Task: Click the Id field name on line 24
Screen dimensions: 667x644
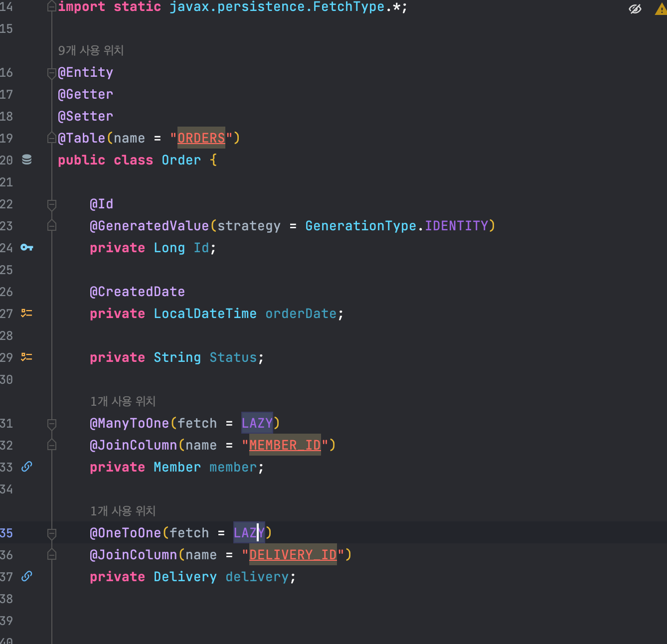Action: (x=201, y=247)
